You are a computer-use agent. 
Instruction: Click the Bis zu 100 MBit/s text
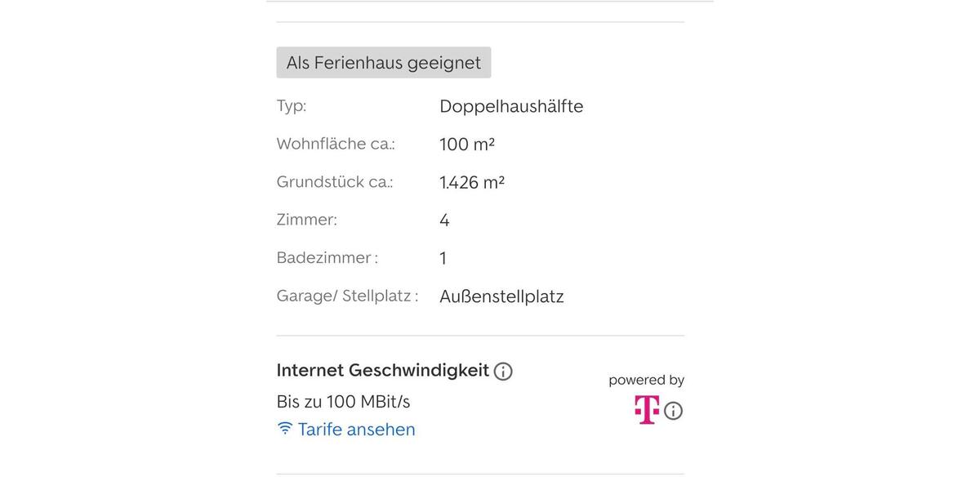343,400
